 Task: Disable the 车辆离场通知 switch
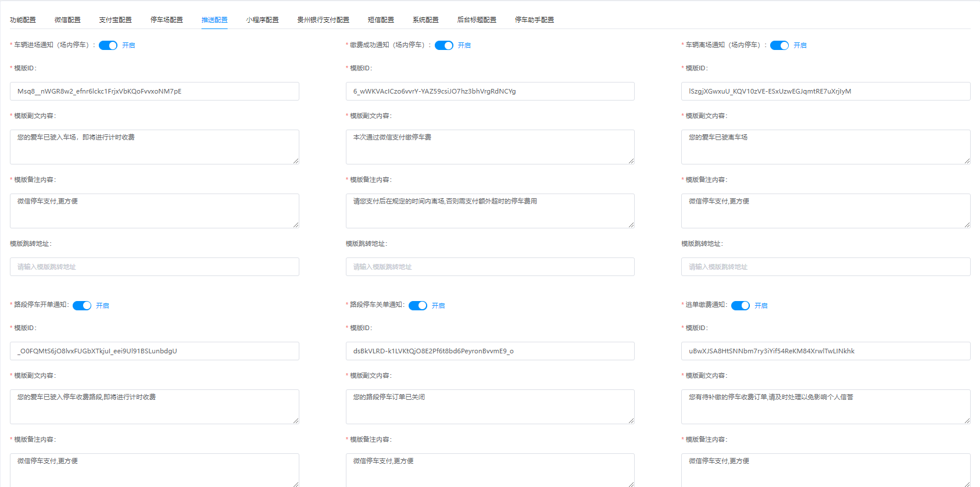pyautogui.click(x=779, y=45)
